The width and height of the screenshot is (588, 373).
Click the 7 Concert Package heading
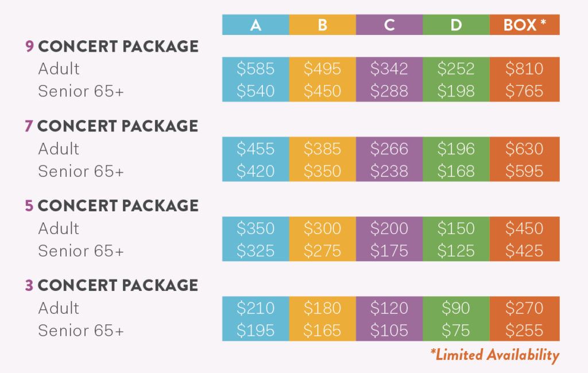click(x=111, y=126)
